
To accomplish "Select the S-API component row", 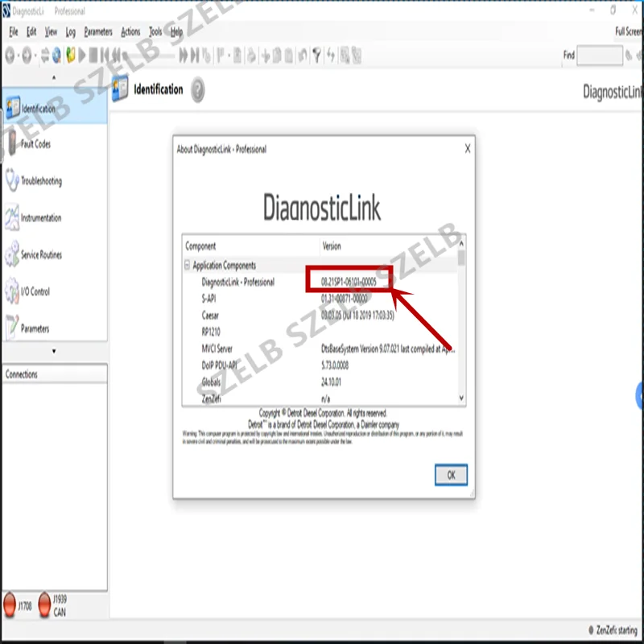I will [320, 299].
